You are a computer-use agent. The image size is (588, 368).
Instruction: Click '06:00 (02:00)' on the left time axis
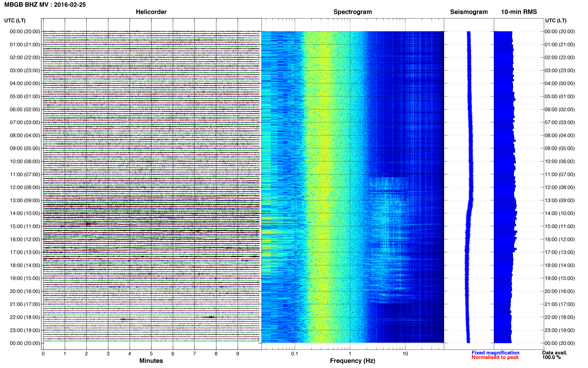point(25,110)
